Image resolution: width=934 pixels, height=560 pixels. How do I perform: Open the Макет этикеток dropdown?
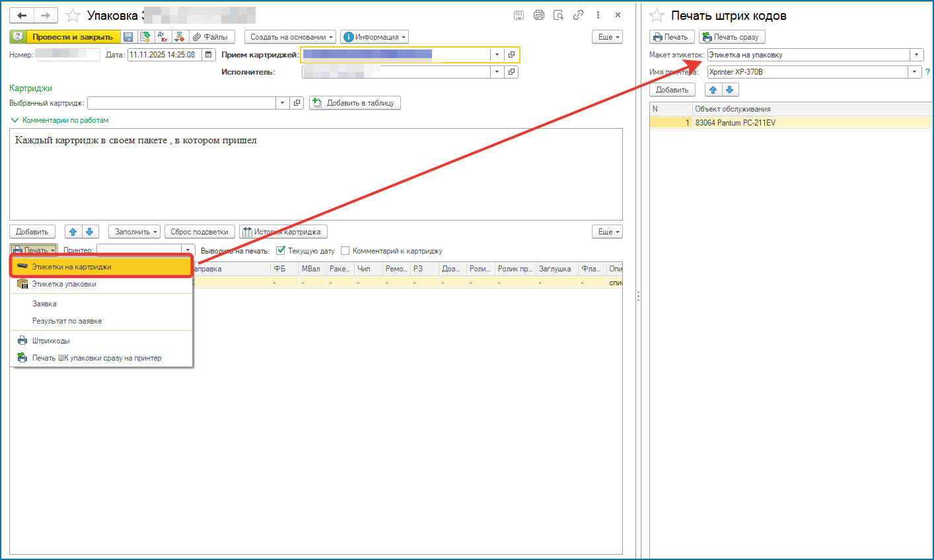click(x=916, y=55)
